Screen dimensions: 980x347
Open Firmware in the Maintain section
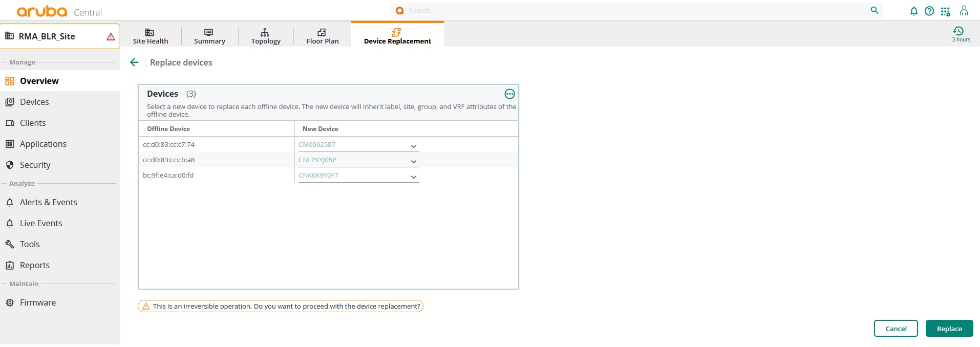37,302
